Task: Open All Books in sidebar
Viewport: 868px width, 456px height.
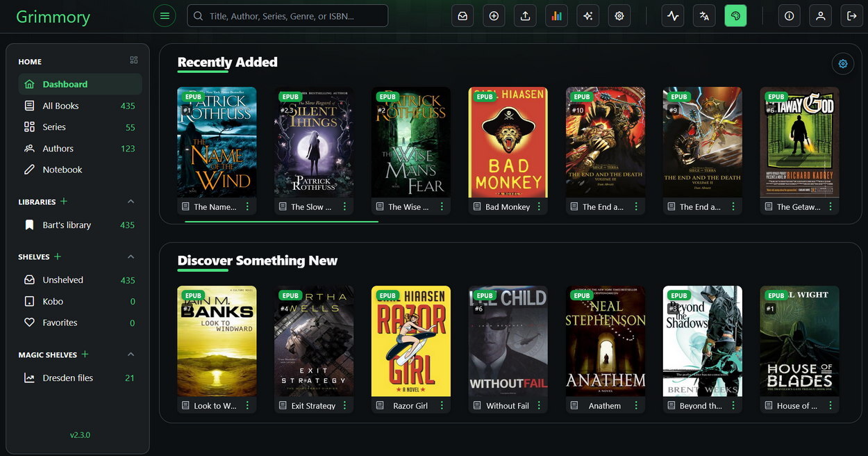Action: tap(80, 106)
